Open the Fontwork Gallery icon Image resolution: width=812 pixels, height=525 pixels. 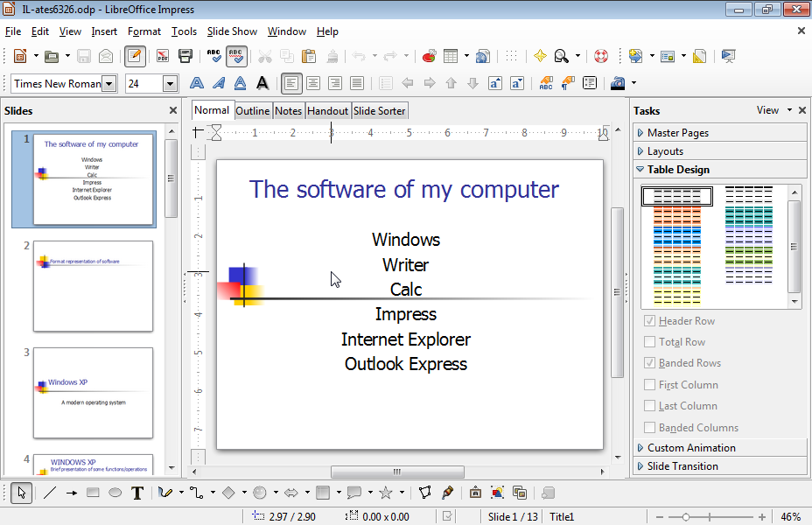click(x=475, y=493)
